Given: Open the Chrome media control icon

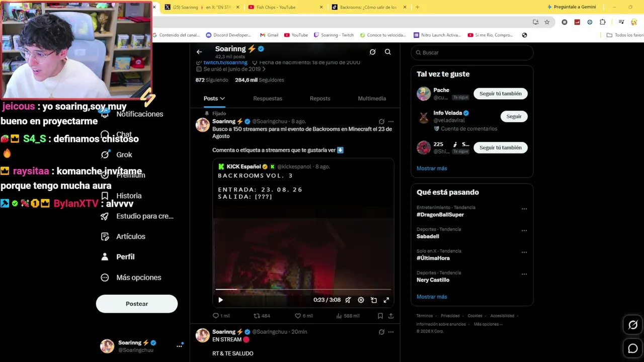Looking at the screenshot, I should (x=621, y=22).
